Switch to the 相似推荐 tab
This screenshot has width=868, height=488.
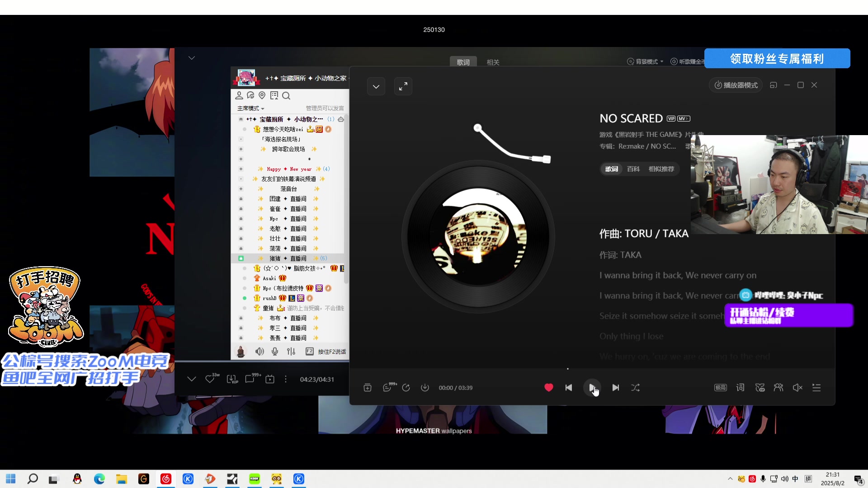coord(661,169)
